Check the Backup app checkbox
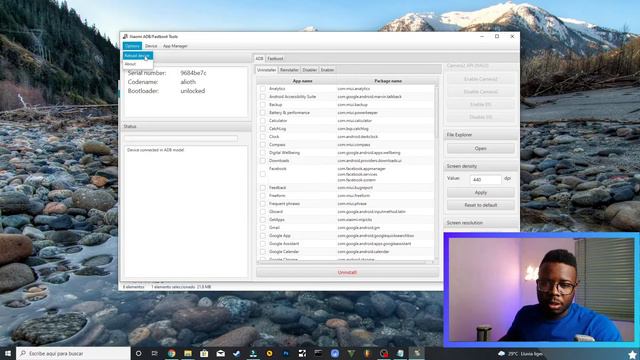This screenshot has height=360, width=640. 263,105
